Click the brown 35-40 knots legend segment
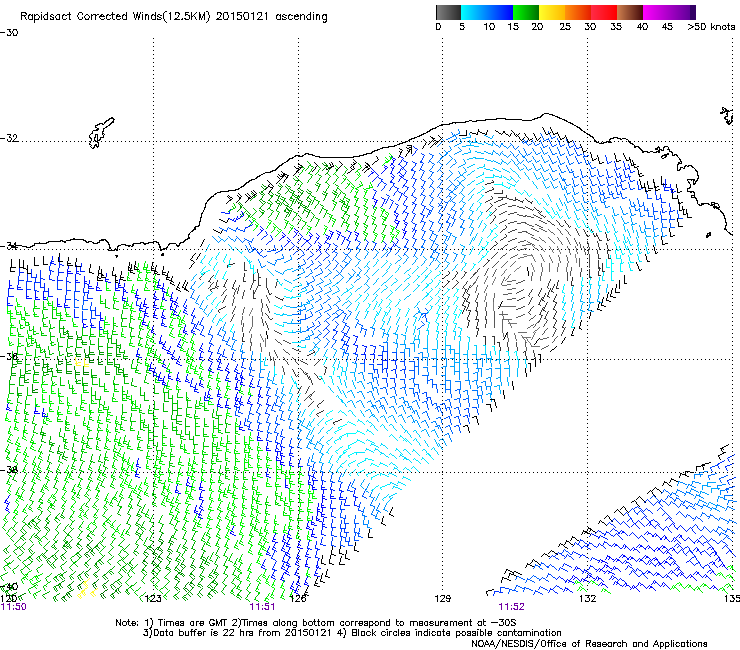This screenshot has height=650, width=740. click(x=630, y=12)
